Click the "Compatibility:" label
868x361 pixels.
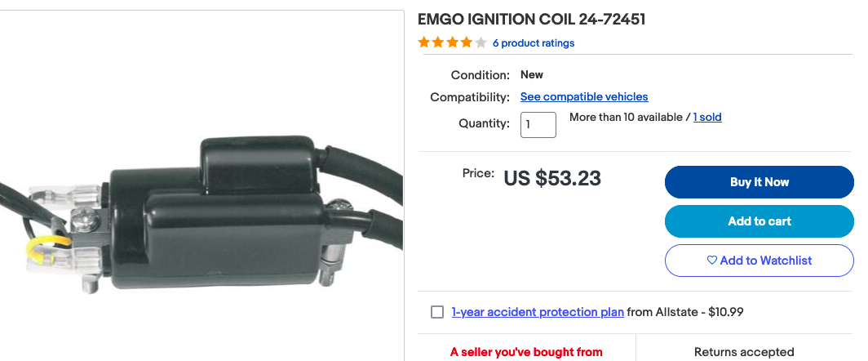pyautogui.click(x=470, y=97)
